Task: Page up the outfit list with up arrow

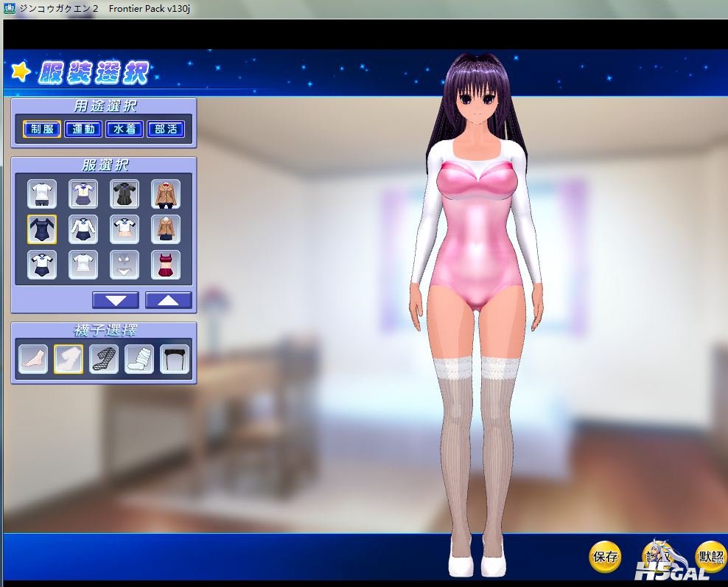Action: tap(169, 300)
